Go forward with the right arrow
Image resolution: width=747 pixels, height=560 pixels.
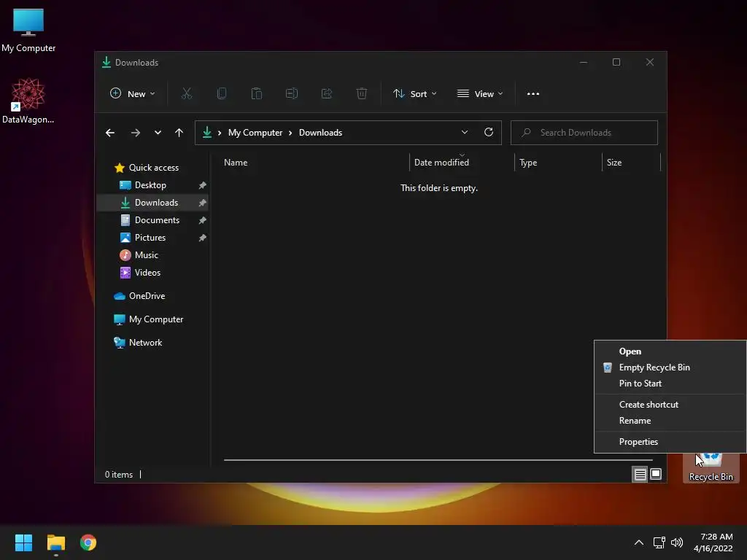click(135, 133)
